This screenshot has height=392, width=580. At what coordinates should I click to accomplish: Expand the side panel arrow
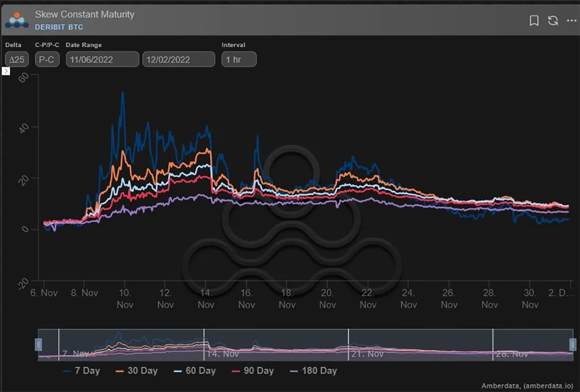(x=6, y=71)
